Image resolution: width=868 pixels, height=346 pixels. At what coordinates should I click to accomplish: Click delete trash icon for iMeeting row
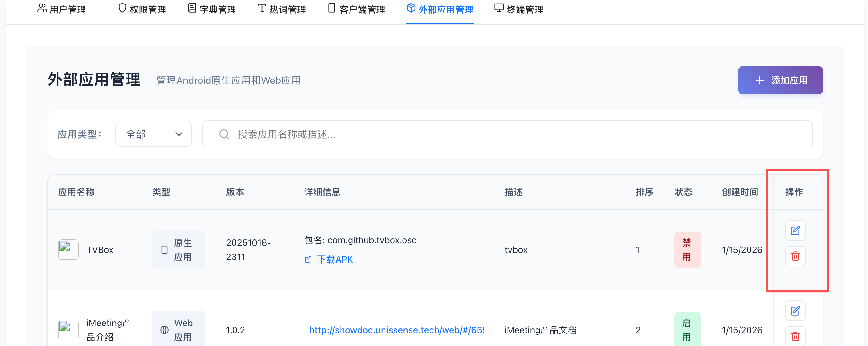click(x=795, y=336)
